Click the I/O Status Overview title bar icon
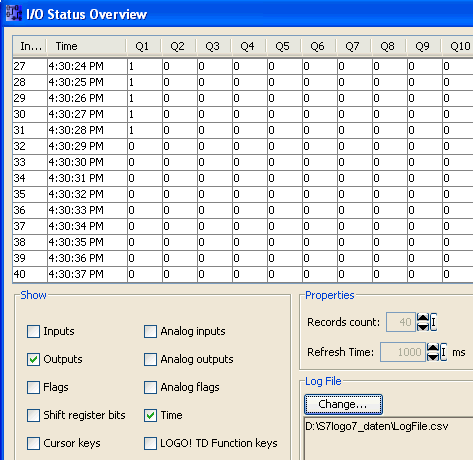This screenshot has width=473, height=460. [x=14, y=14]
